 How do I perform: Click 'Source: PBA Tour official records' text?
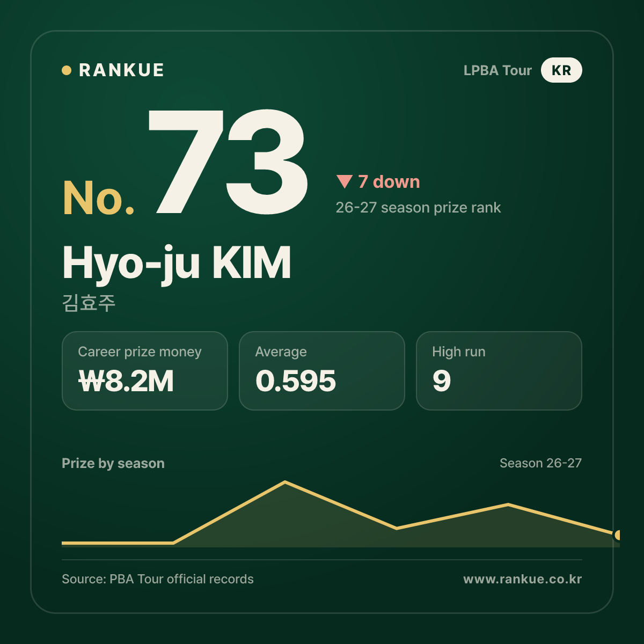(x=158, y=579)
